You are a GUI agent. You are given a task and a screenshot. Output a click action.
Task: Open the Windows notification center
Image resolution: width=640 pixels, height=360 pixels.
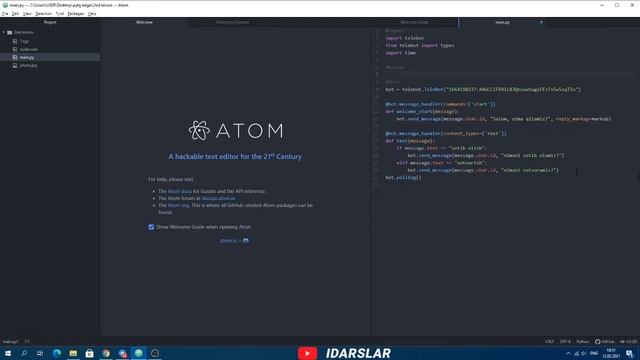630,353
